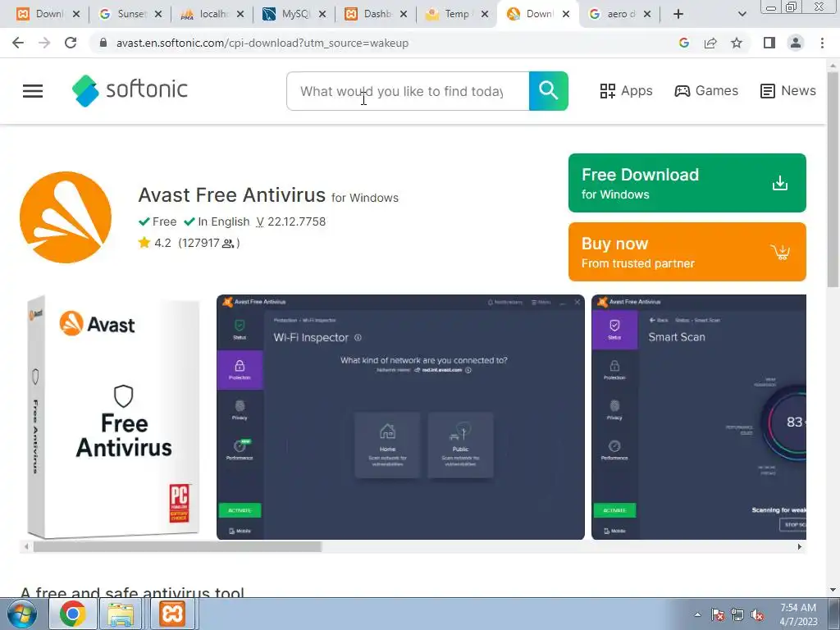The width and height of the screenshot is (840, 630).
Task: Go forward in browser history
Action: pyautogui.click(x=44, y=43)
